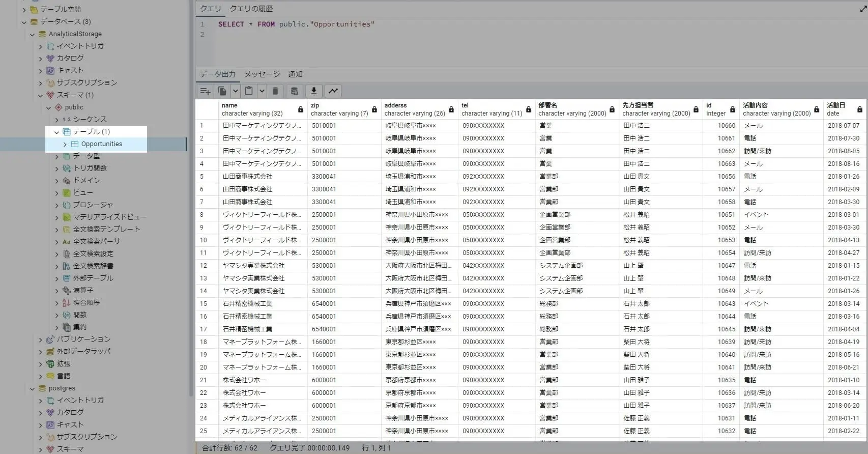Viewport: 868px width, 454px height.
Task: Open the copy options dropdown arrow
Action: [236, 91]
